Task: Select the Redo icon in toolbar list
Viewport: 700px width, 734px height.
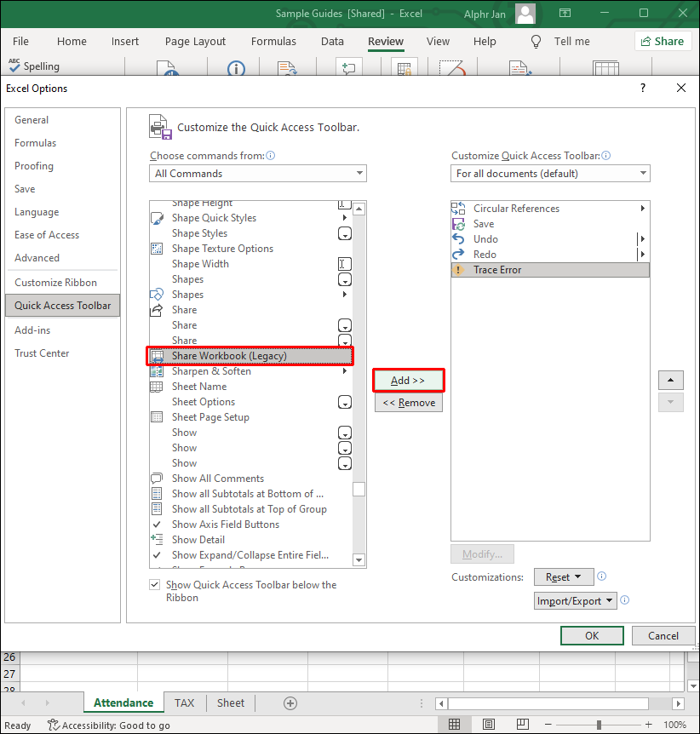Action: [458, 255]
